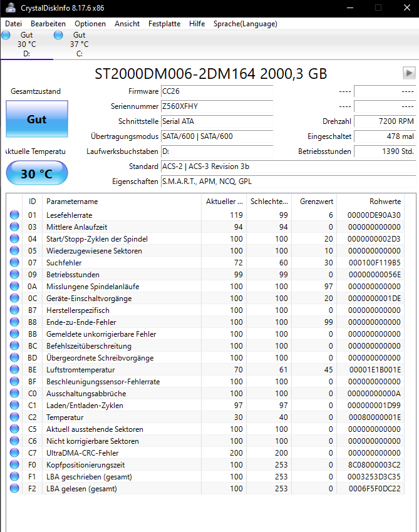Click the Rohwerte column header
Viewport: 419px width, 532px height.
370,201
